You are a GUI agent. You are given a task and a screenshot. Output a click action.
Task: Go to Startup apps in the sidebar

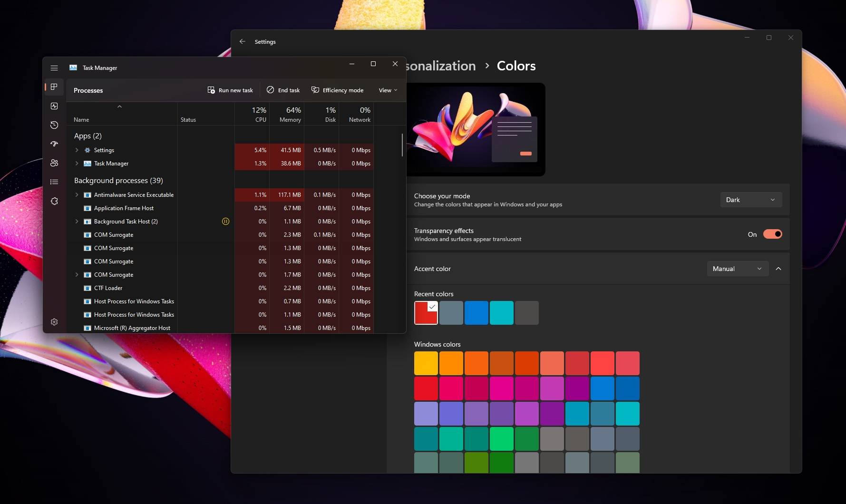point(54,144)
